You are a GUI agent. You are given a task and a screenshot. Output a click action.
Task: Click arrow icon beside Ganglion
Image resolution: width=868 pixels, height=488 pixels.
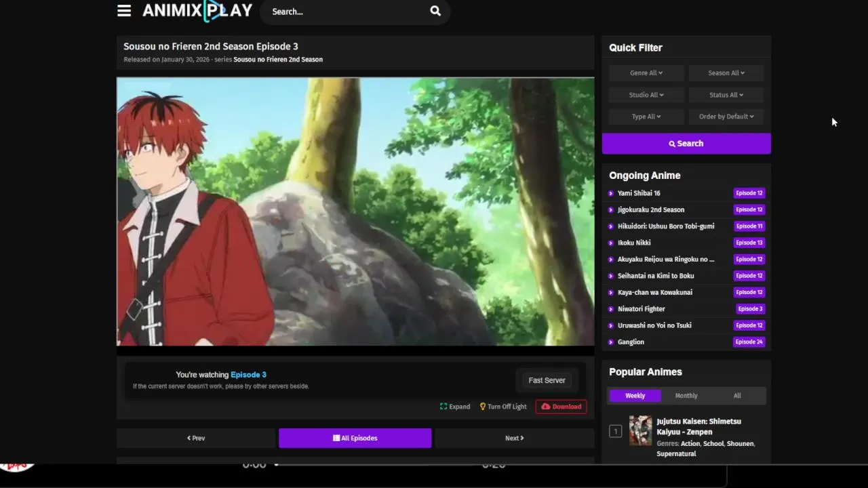click(611, 342)
